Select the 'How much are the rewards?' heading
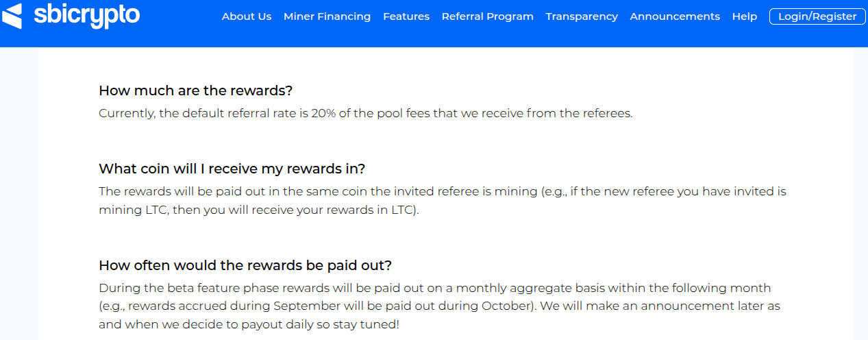 pos(196,90)
